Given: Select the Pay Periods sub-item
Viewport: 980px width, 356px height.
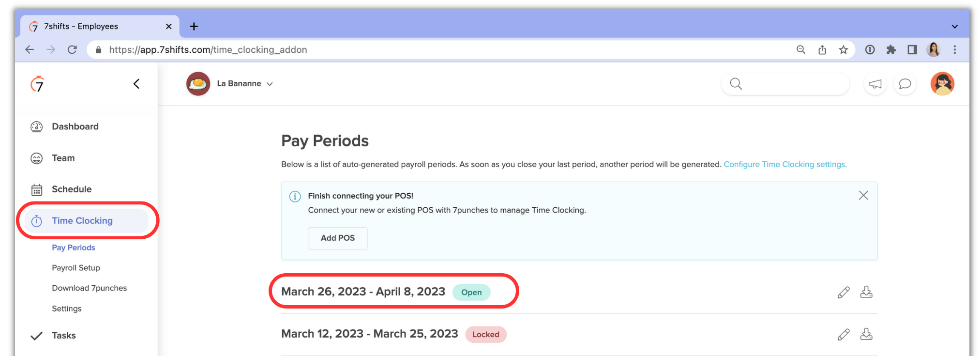Looking at the screenshot, I should (x=73, y=248).
